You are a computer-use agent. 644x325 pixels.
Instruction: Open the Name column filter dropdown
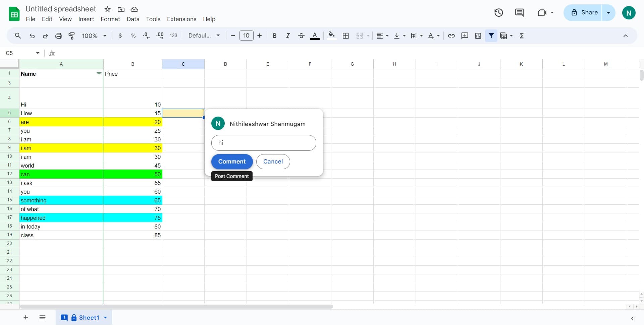[99, 74]
